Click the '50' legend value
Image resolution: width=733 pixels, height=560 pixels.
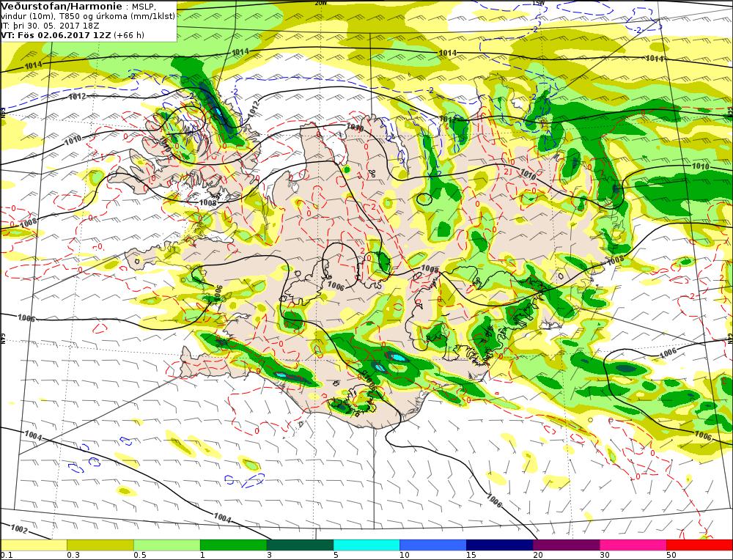(x=671, y=555)
